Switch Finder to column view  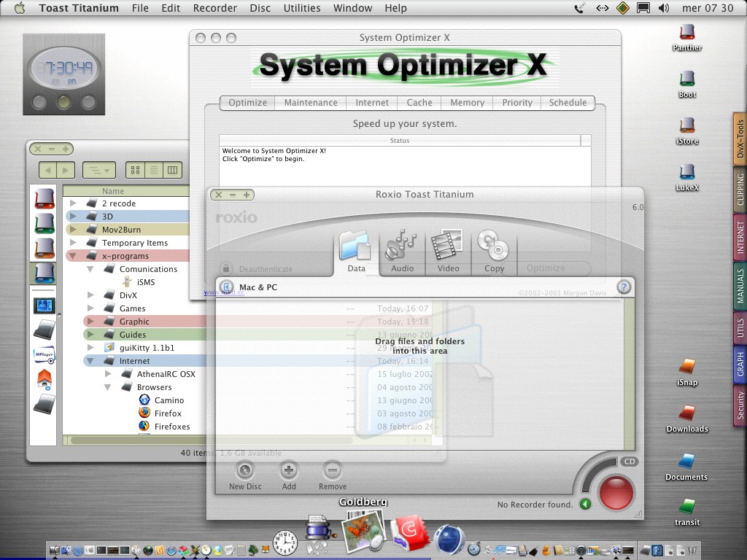[x=173, y=170]
